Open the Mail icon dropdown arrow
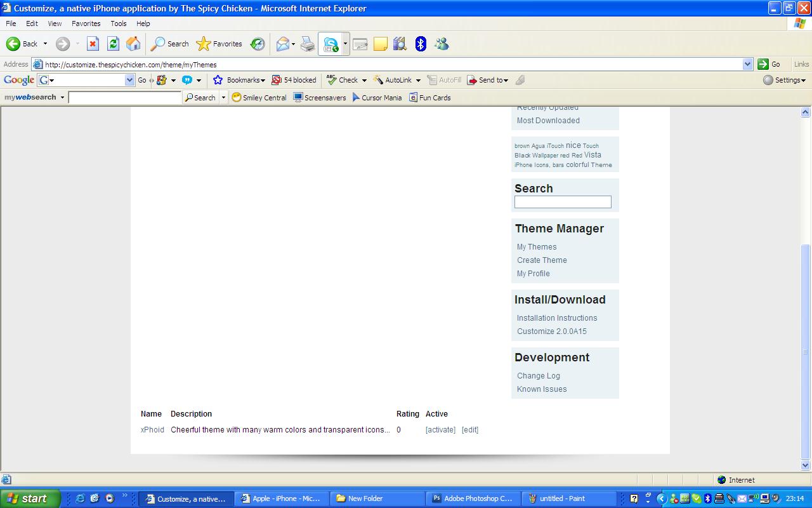Screen dimensions: 812x508 293,44
